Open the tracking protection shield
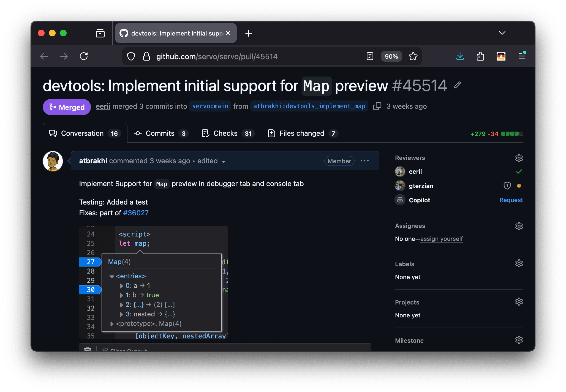Image resolution: width=566 pixels, height=392 pixels. tap(131, 56)
